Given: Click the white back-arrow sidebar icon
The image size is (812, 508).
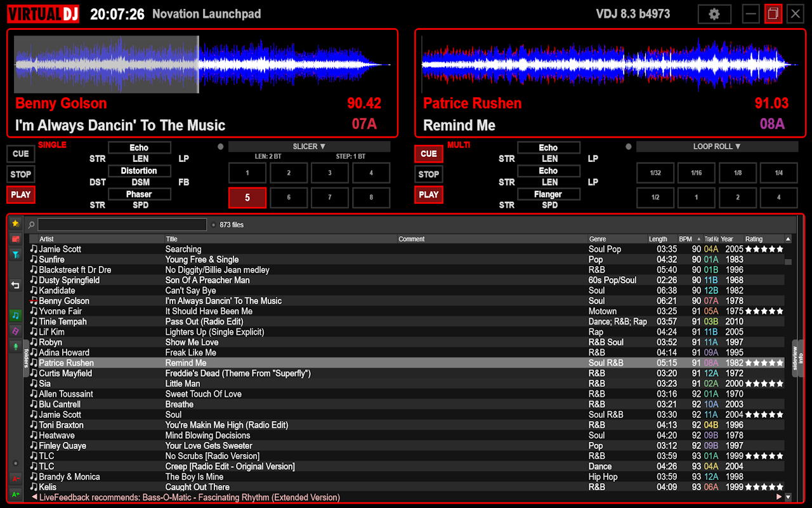Looking at the screenshot, I should pyautogui.click(x=16, y=285).
